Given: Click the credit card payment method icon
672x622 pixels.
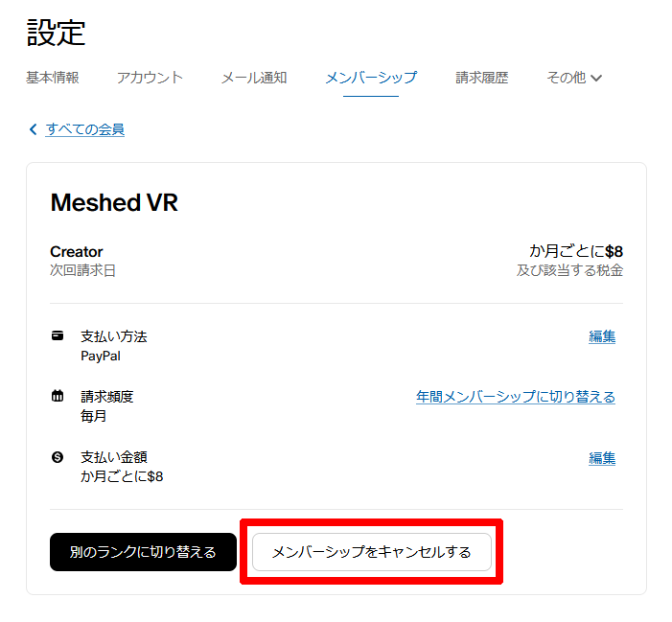Looking at the screenshot, I should point(58,335).
